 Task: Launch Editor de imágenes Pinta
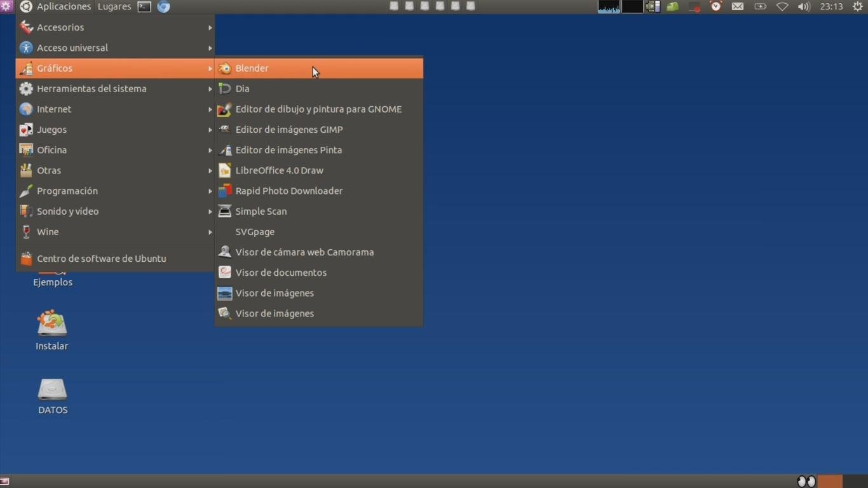pos(319,150)
